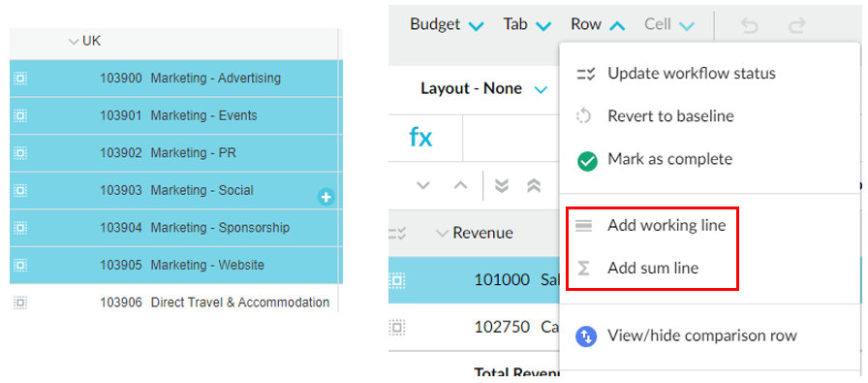Click the row selector icon for 103900 Marketing - Advertising
868x383 pixels.
20,79
